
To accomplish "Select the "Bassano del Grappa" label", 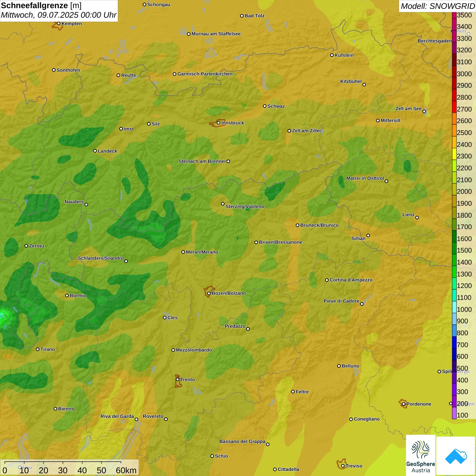I will coord(242,441).
